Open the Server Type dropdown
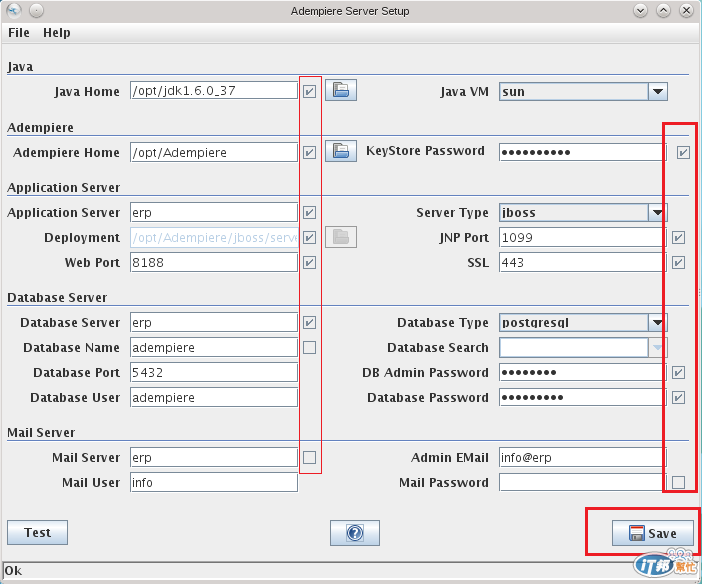 [x=657, y=212]
